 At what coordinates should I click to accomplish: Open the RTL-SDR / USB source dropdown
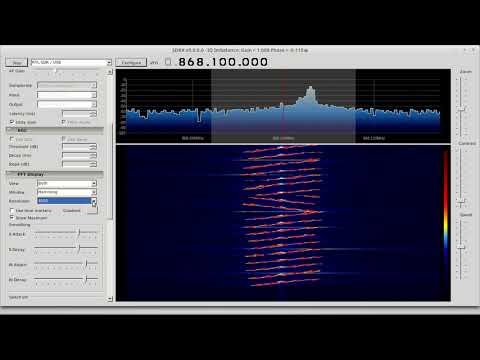pyautogui.click(x=71, y=62)
